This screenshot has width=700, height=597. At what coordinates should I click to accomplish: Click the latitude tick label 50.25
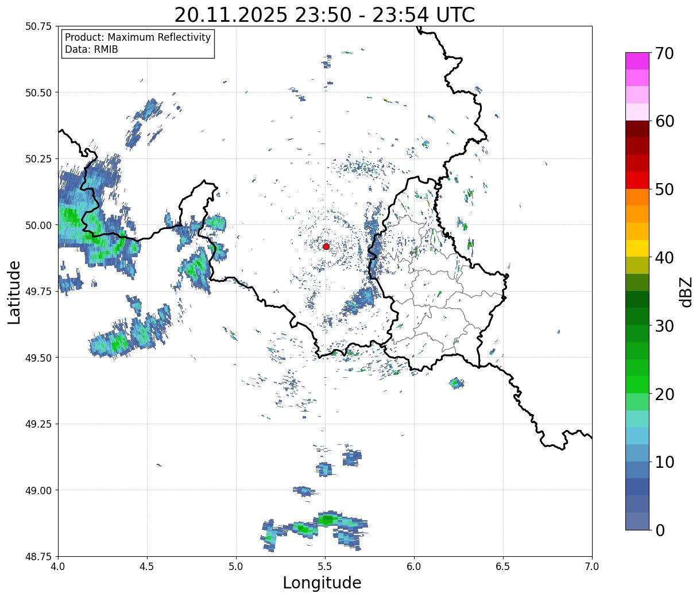pos(38,159)
